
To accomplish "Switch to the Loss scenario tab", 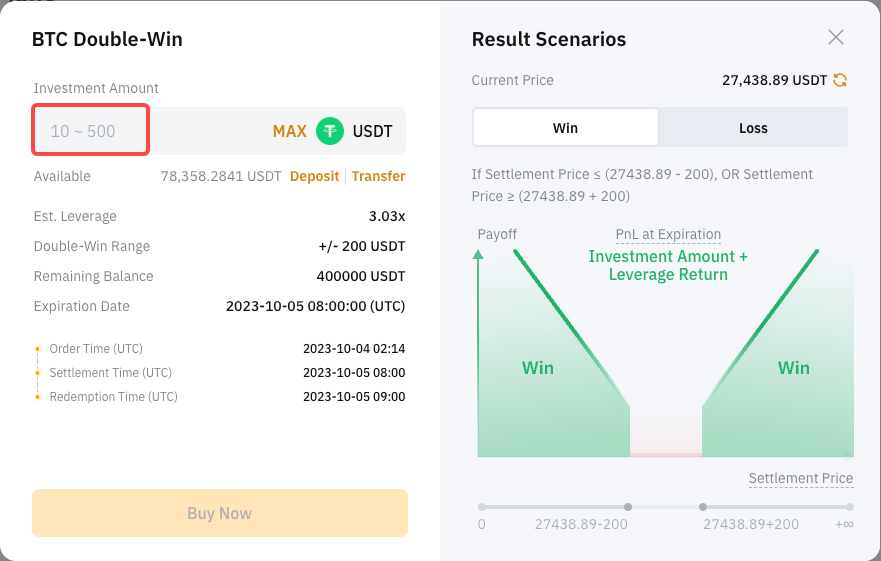I will 753,128.
